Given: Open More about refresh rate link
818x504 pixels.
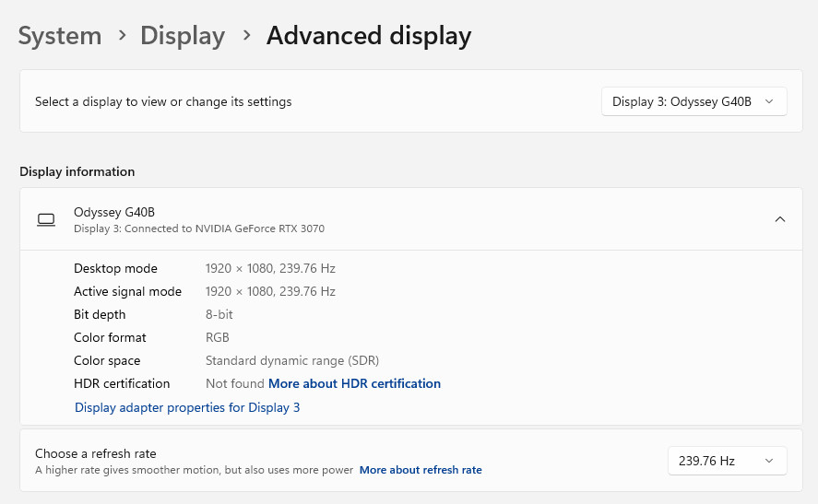Looking at the screenshot, I should point(421,470).
